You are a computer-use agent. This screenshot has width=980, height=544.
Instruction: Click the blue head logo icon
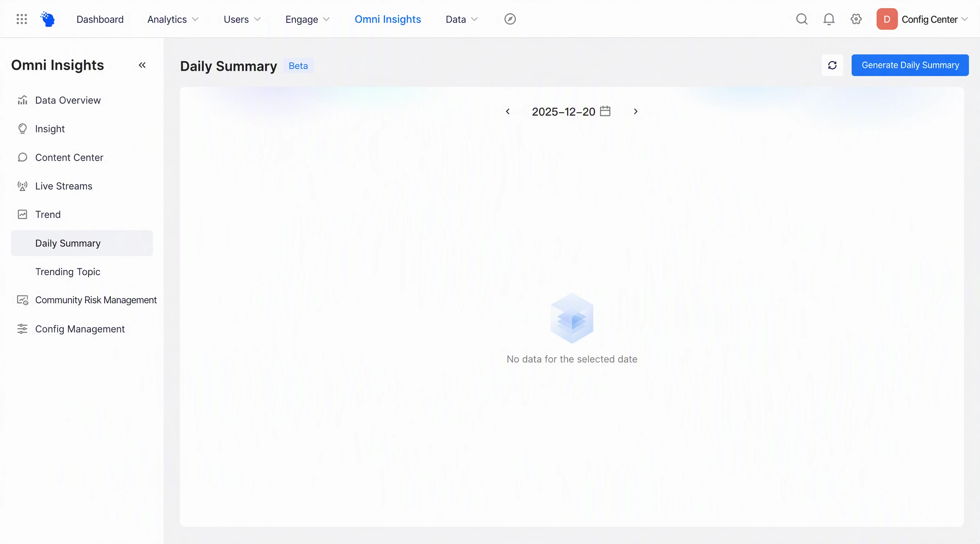click(x=48, y=19)
